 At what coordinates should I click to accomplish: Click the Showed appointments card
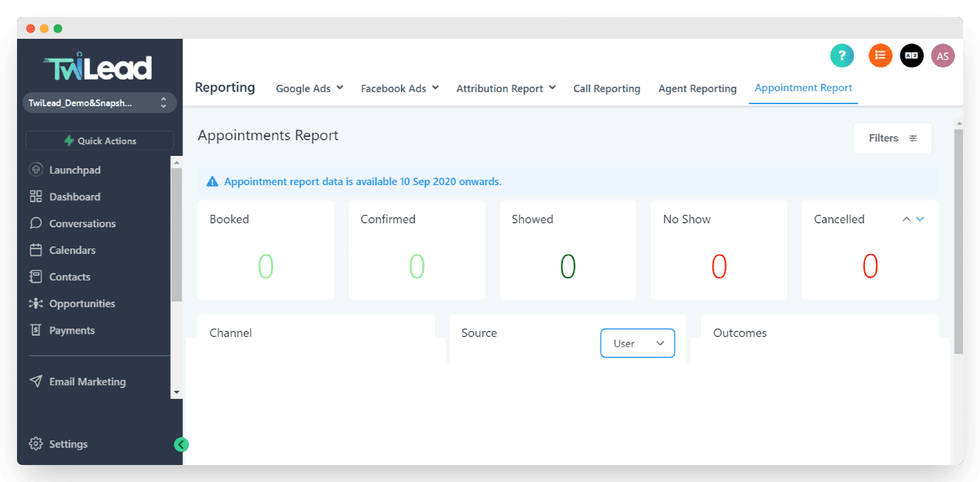[568, 250]
